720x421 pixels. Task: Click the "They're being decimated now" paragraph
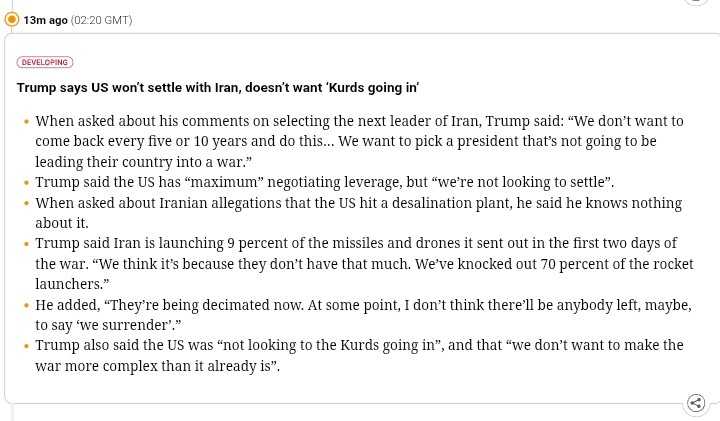tap(363, 314)
